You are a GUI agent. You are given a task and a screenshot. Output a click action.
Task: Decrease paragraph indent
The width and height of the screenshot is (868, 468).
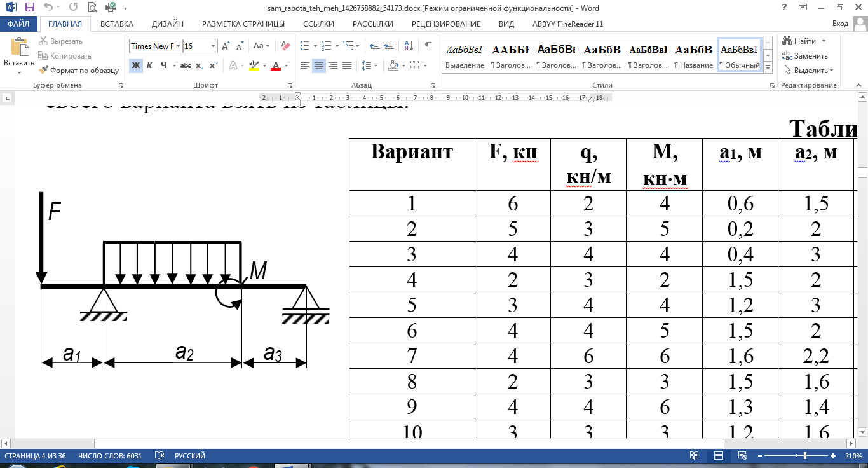[x=374, y=46]
